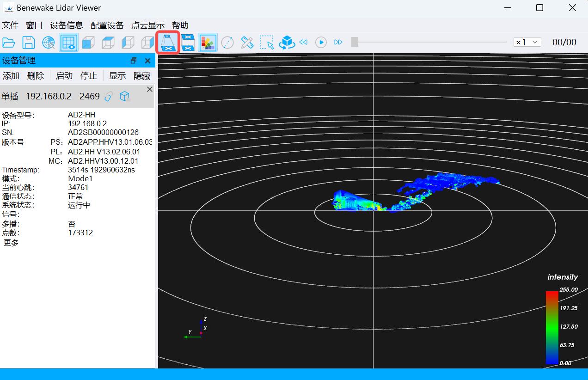Viewport: 588px width, 380px height.
Task: Click the 添加 button in device management
Action: pyautogui.click(x=11, y=76)
